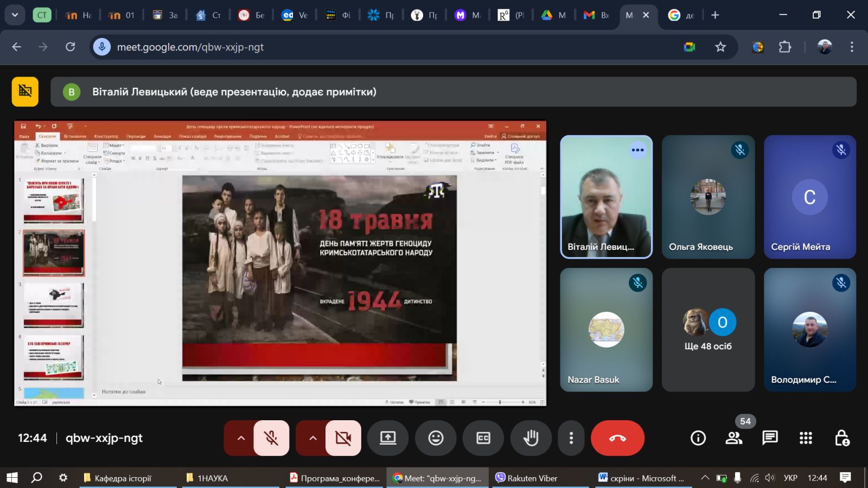Open a new browser tab
868x488 pixels.
pos(715,15)
